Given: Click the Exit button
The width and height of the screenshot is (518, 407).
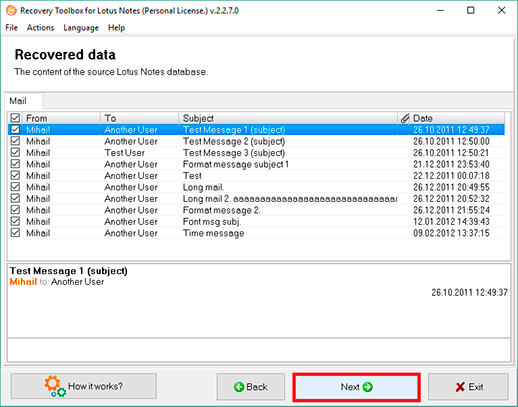Looking at the screenshot, I should [x=468, y=387].
